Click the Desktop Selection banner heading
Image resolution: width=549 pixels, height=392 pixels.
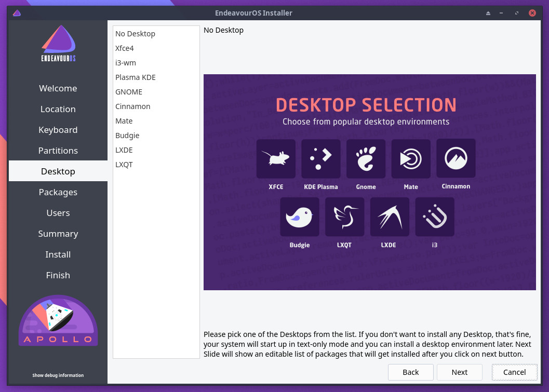(366, 105)
